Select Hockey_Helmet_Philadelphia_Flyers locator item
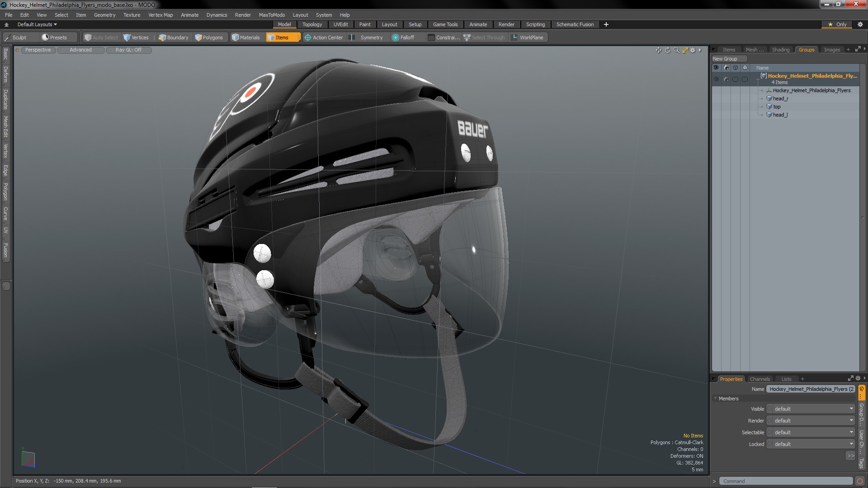Viewport: 868px width, 488px height. pyautogui.click(x=811, y=90)
